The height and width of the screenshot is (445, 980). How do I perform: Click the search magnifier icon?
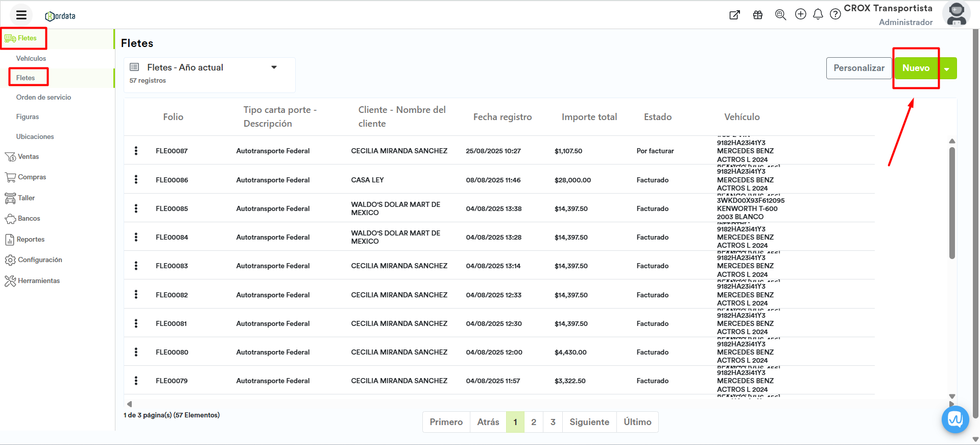(780, 15)
